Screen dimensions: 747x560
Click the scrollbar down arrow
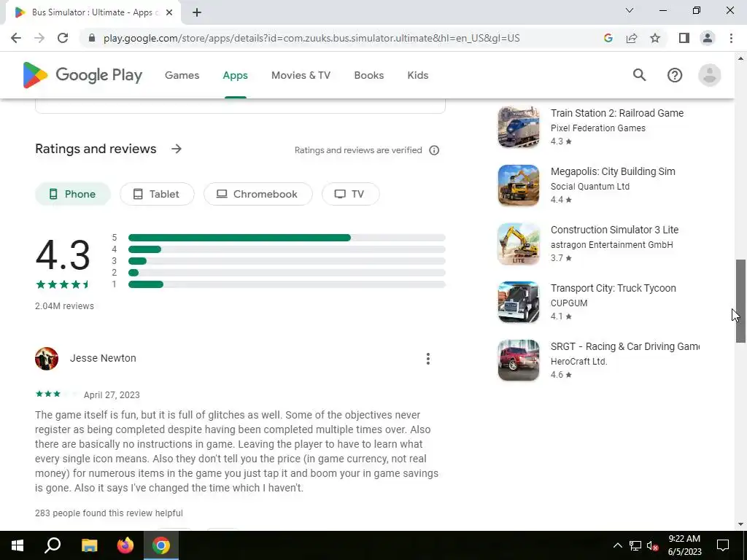point(740,525)
